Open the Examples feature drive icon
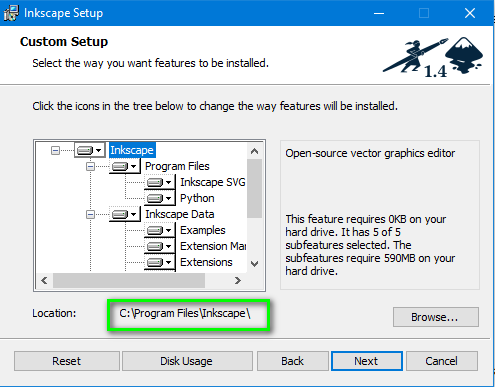495x387 pixels. (x=160, y=230)
